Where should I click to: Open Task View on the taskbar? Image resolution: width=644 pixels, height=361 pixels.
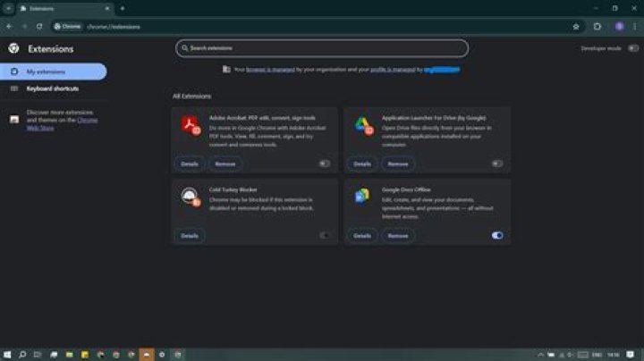[38, 355]
